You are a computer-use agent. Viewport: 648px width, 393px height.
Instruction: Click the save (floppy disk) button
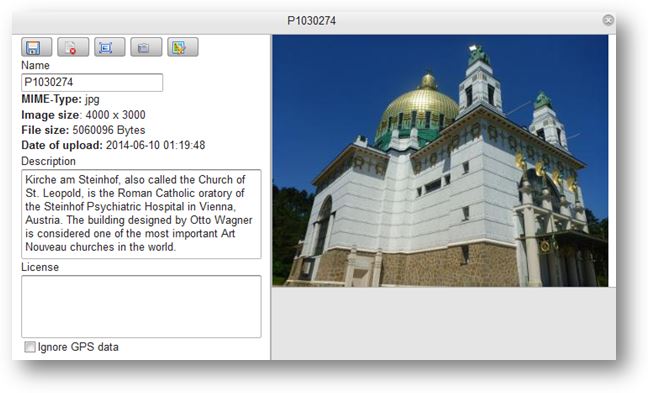click(36, 47)
